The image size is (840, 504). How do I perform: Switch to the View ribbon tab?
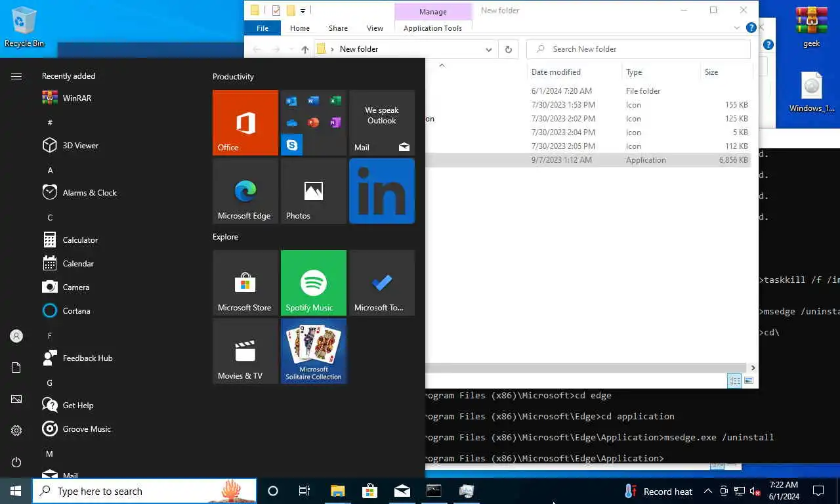(375, 28)
